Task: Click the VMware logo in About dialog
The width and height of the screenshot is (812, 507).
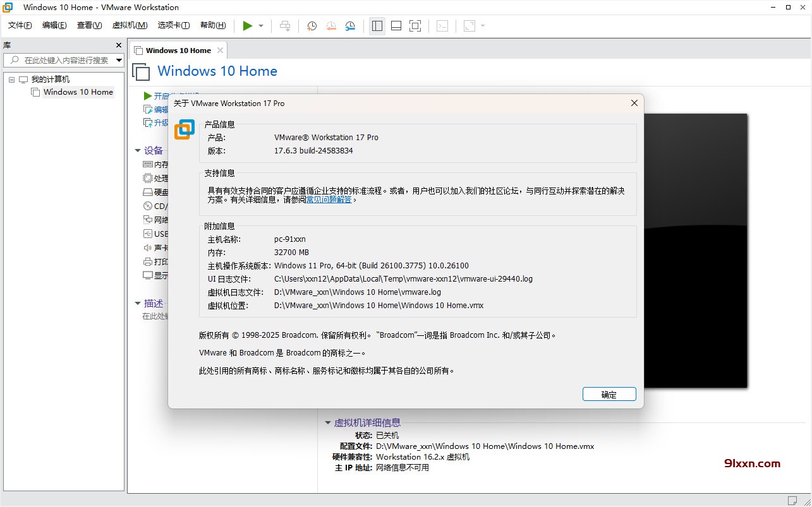Action: click(x=185, y=128)
